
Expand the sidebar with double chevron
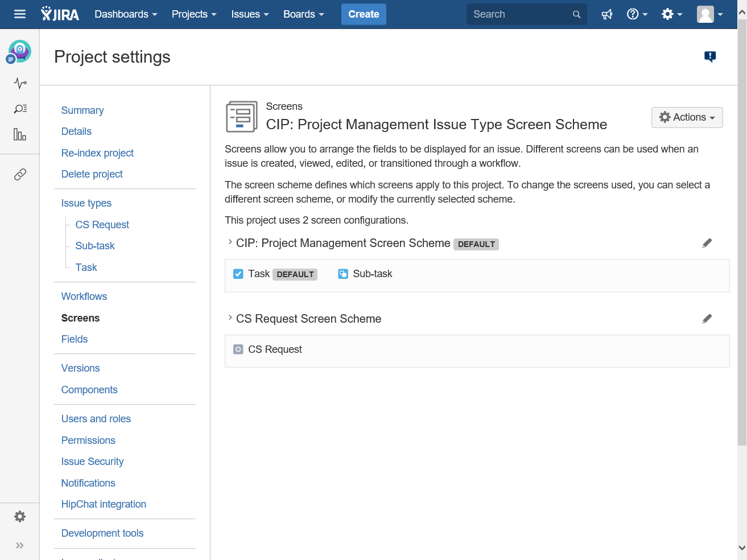coord(20,545)
